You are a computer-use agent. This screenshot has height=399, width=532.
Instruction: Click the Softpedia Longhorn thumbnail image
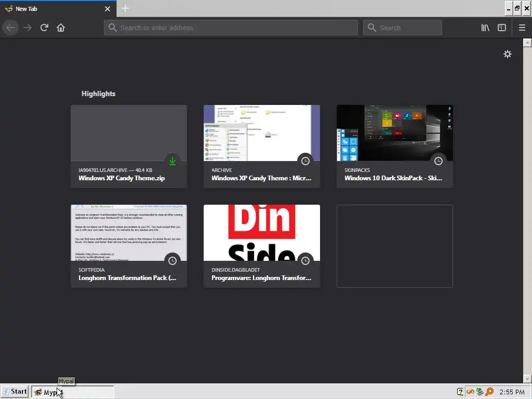129,233
